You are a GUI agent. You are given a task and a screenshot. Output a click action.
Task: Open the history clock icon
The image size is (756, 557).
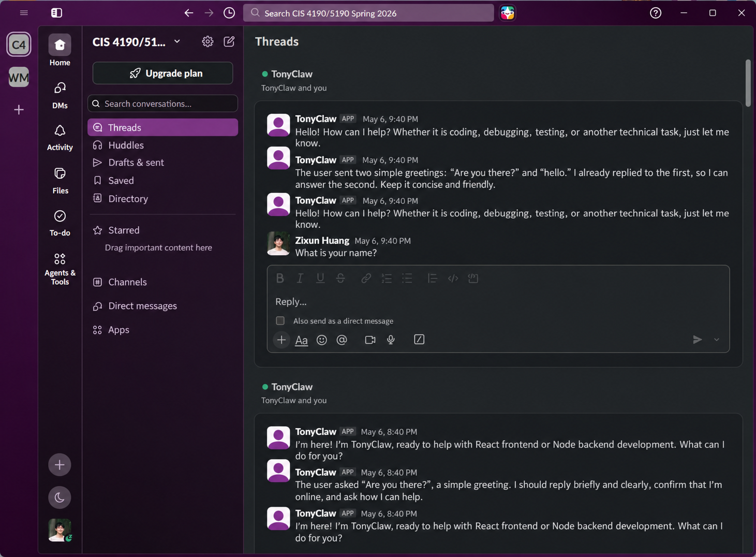coord(229,13)
